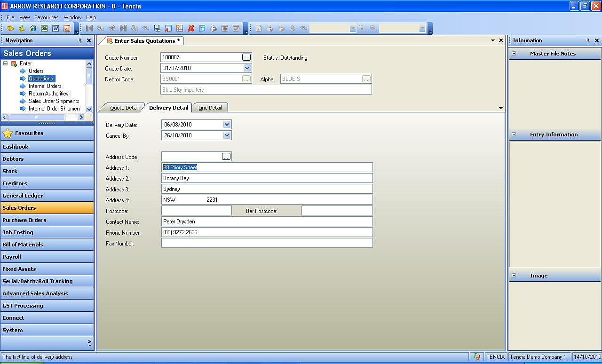Close the Enter Sales Quotations document tab
This screenshot has height=364, width=602.
click(x=501, y=40)
